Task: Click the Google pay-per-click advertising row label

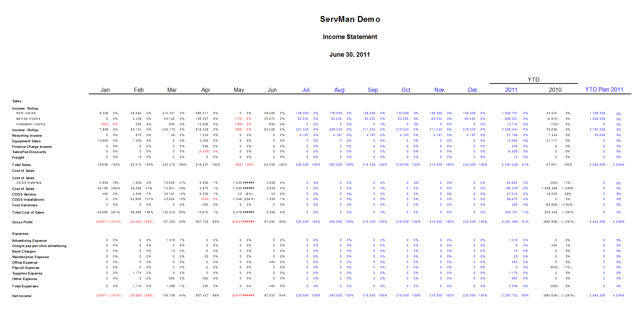Action: coord(39,246)
